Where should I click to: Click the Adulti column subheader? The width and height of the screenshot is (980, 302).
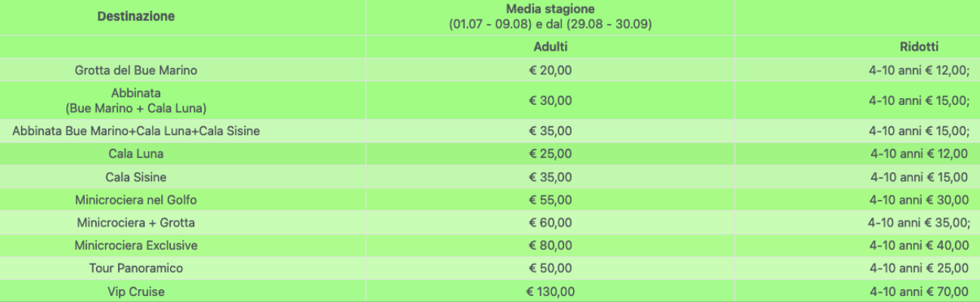[x=550, y=47]
